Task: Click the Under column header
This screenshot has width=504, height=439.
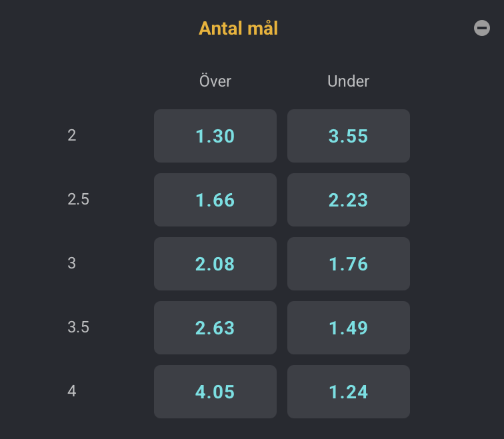Action: pyautogui.click(x=348, y=81)
